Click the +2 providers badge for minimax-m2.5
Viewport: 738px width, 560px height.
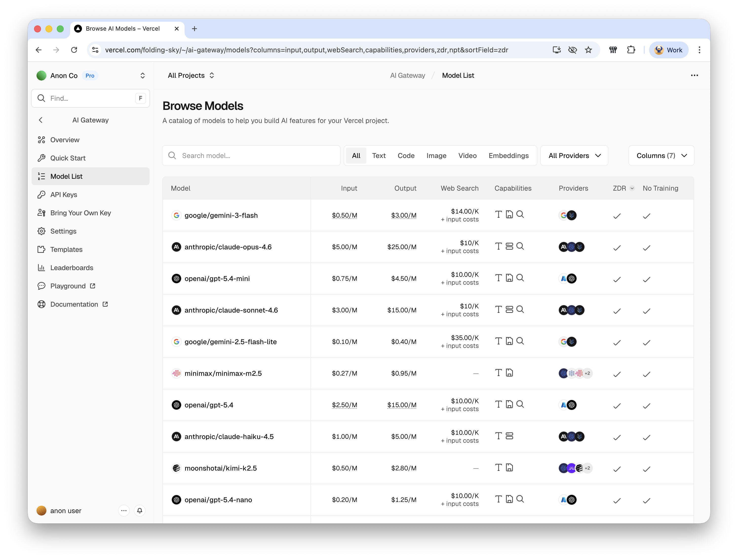[x=587, y=373]
